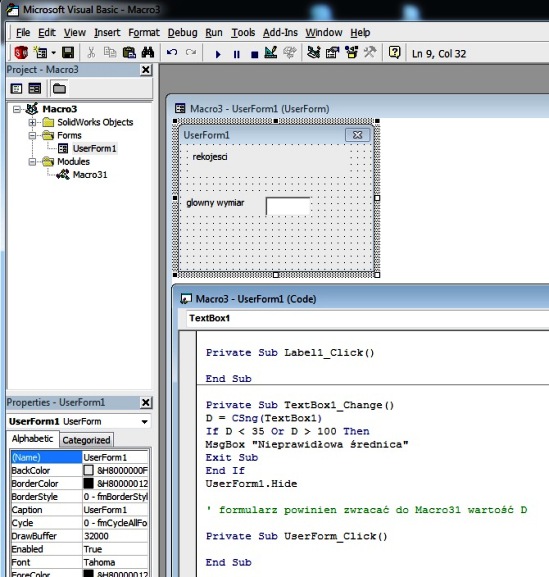The height and width of the screenshot is (577, 549).
Task: Switch to the Categorized properties tab
Action: 86,440
